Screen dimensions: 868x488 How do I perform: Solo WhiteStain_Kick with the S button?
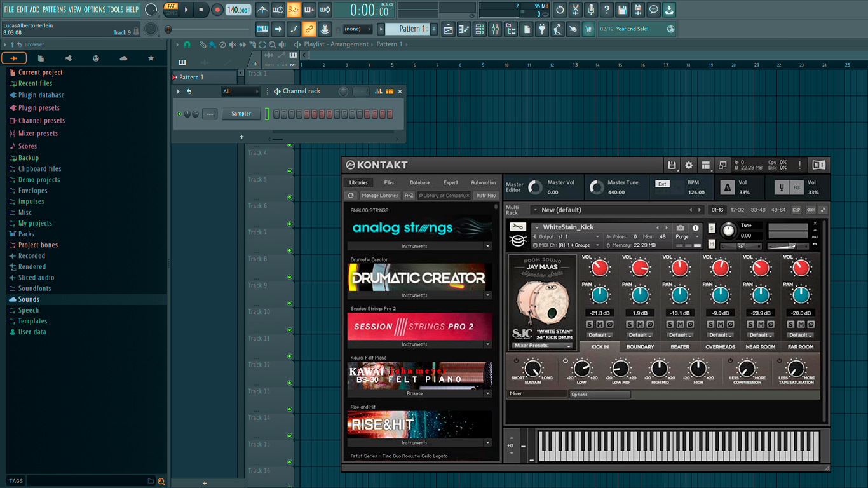point(712,227)
